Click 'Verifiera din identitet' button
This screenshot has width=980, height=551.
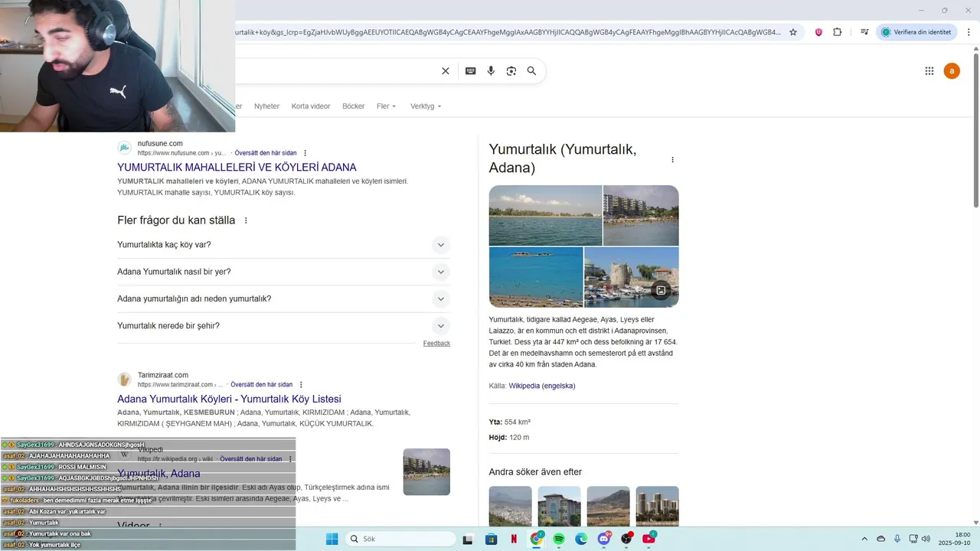tap(916, 32)
